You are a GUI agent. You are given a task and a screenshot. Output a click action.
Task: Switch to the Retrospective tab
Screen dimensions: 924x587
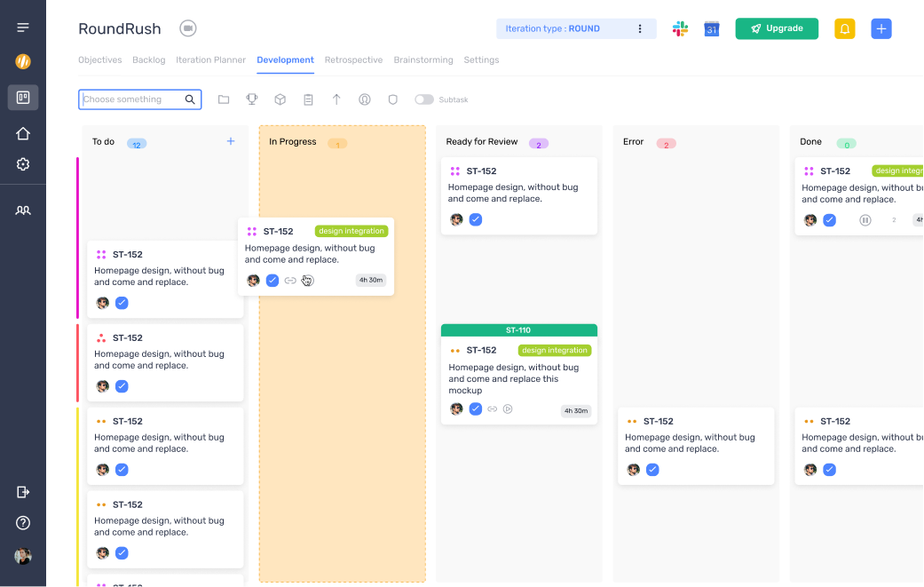[353, 60]
